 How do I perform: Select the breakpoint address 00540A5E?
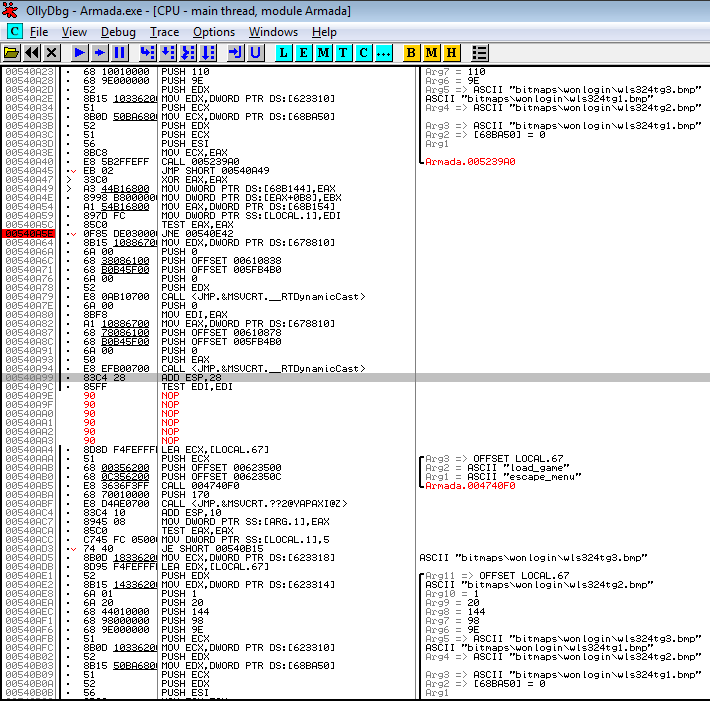click(29, 234)
